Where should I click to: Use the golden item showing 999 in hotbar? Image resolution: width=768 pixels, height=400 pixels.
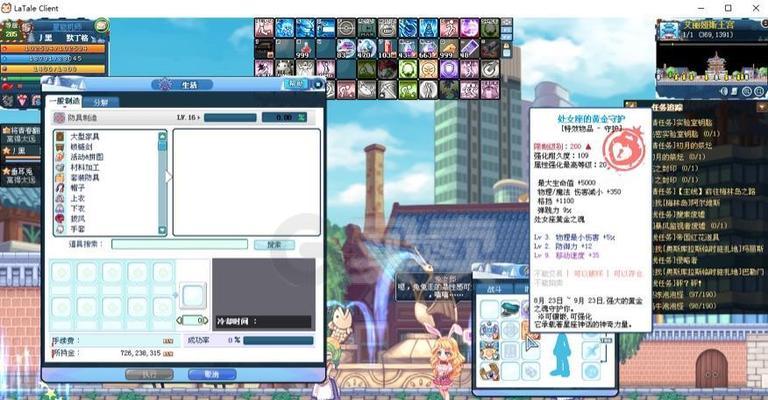click(449, 49)
